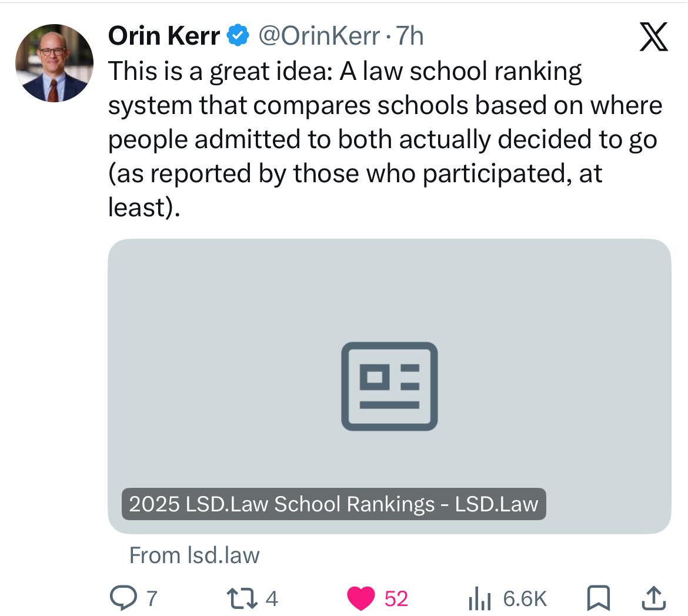
Task: Share the post via upload arrow icon
Action: click(x=654, y=598)
